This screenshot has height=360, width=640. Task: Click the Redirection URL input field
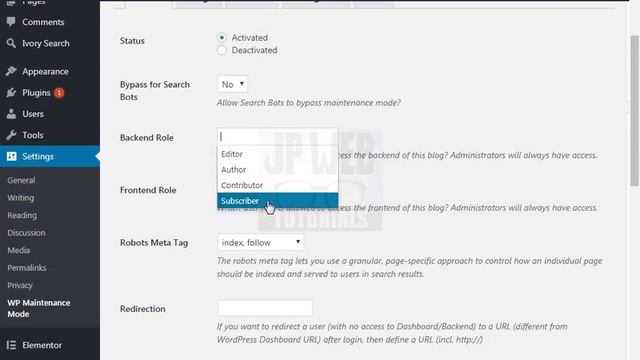click(265, 308)
